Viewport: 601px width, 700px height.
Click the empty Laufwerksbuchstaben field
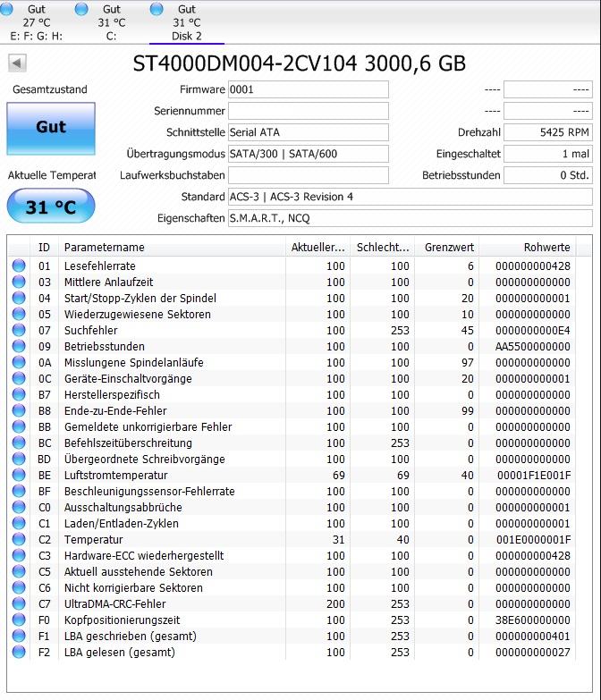[x=308, y=175]
